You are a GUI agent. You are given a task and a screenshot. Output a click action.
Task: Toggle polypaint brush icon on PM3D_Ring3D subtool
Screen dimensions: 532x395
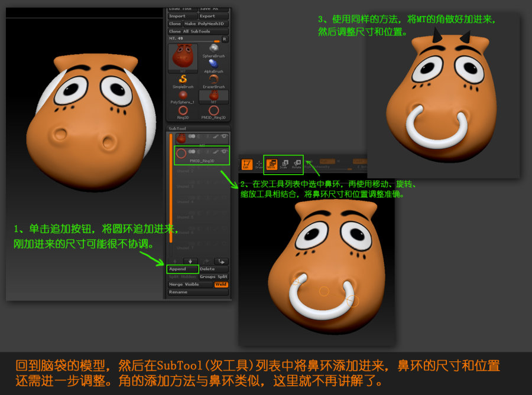(x=215, y=151)
